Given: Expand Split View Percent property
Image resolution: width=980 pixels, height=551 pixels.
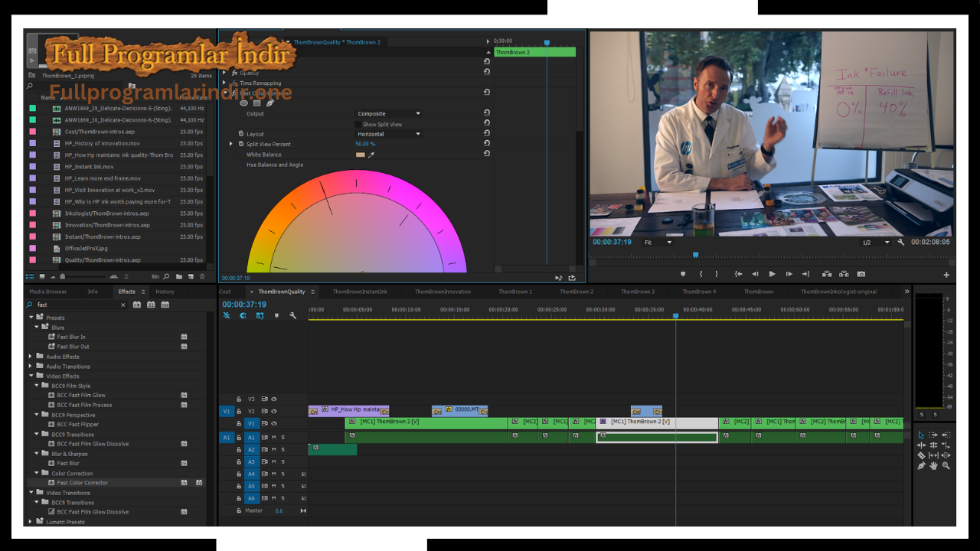Looking at the screenshot, I should pyautogui.click(x=231, y=144).
